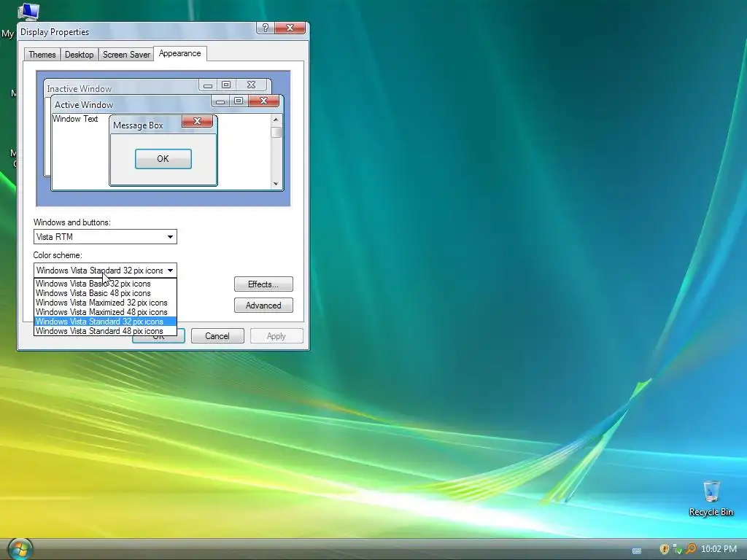Open the Windows and buttons dropdown
747x560 pixels.
pos(105,237)
